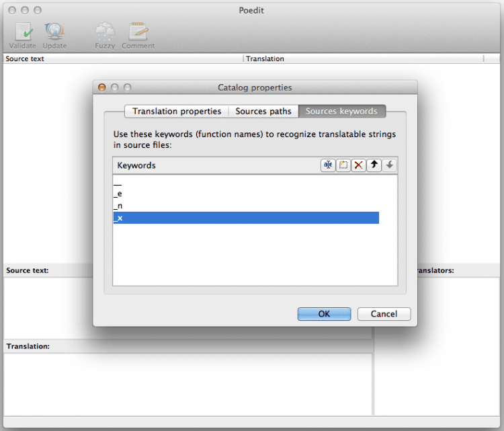This screenshot has height=431, width=504.
Task: Delete the selected keyword with red X
Action: coord(359,165)
